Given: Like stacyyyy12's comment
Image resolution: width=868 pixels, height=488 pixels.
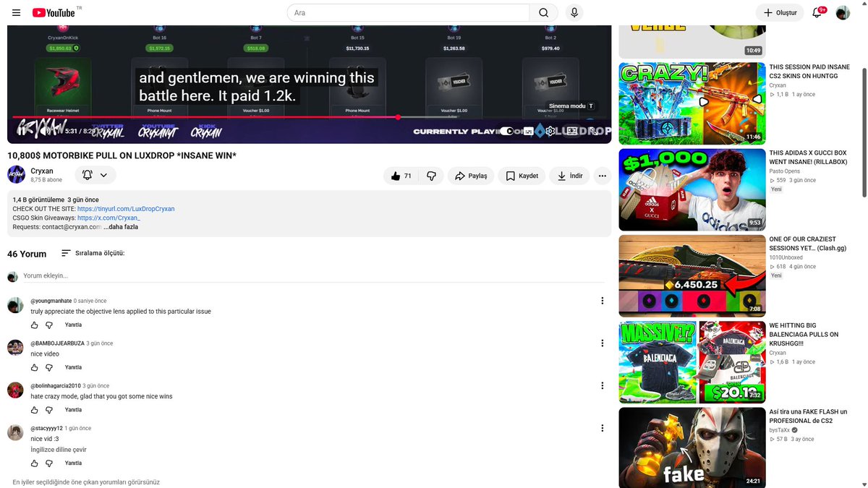Looking at the screenshot, I should click(35, 463).
